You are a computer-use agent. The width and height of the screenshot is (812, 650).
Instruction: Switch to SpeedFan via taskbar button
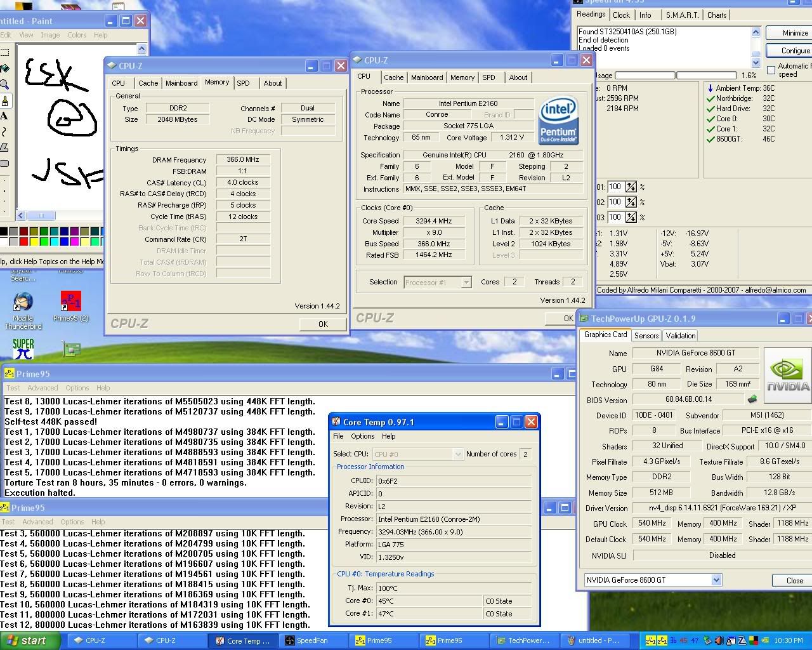coord(313,640)
